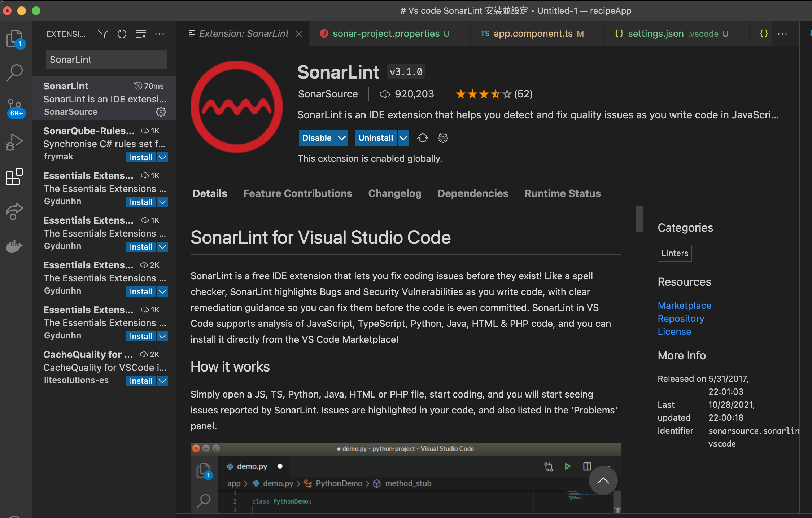Open the Runtime Status tab
Screen dimensions: 812x518
[x=562, y=193]
